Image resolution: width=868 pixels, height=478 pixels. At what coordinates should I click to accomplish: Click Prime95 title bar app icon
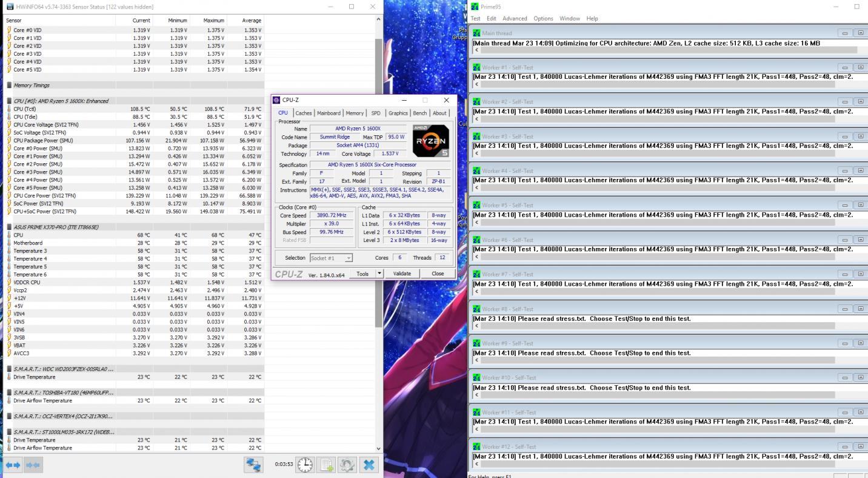(475, 7)
